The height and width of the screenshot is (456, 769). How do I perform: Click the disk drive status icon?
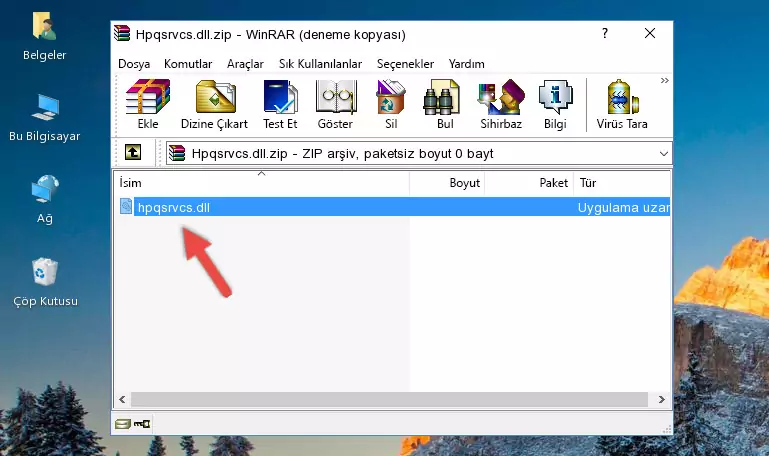point(123,424)
